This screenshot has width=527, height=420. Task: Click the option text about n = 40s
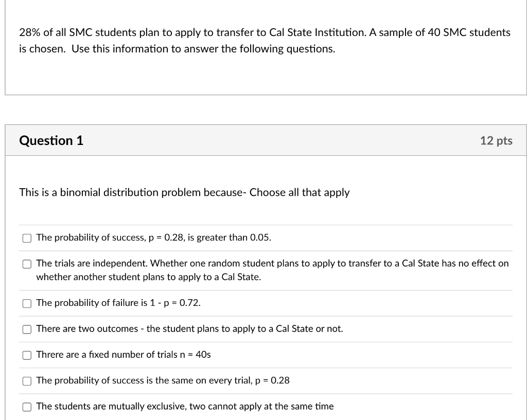pyautogui.click(x=124, y=355)
